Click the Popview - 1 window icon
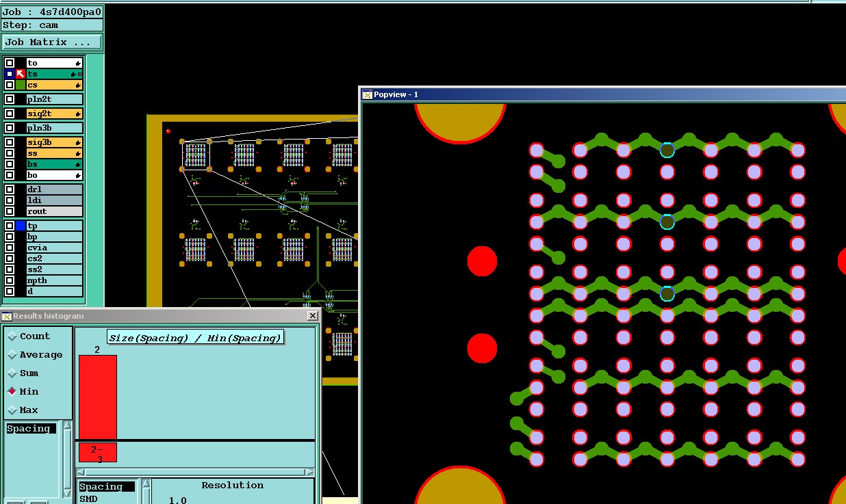 click(x=367, y=94)
